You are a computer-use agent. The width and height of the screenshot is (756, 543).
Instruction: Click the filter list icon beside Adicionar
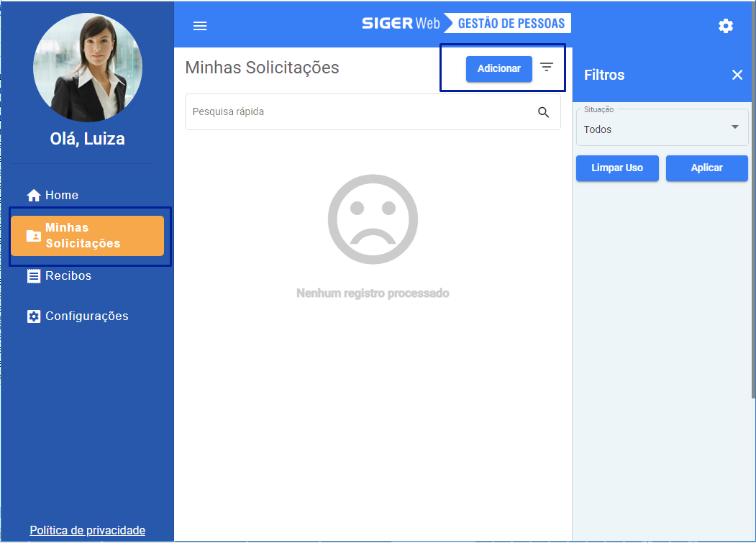pyautogui.click(x=546, y=67)
